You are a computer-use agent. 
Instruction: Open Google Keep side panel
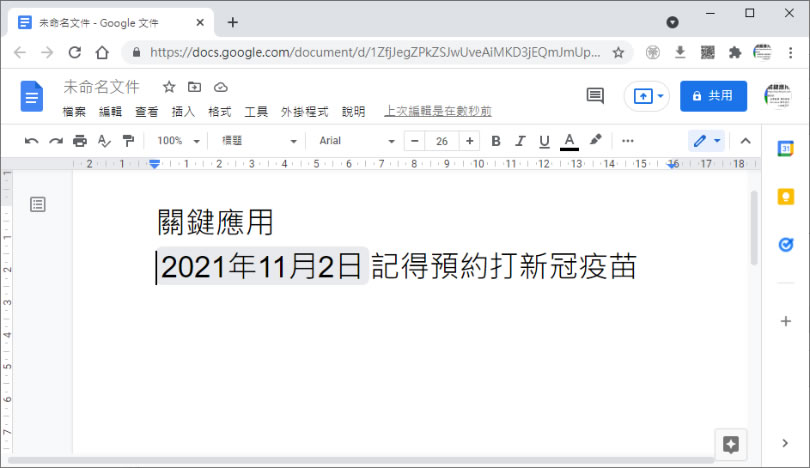tap(786, 197)
